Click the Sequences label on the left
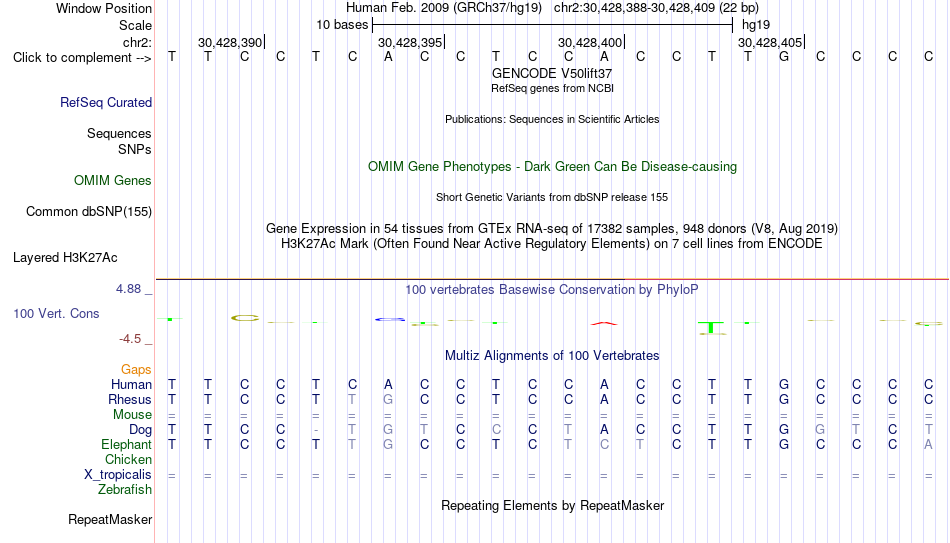Image resolution: width=950 pixels, height=543 pixels. pyautogui.click(x=119, y=133)
